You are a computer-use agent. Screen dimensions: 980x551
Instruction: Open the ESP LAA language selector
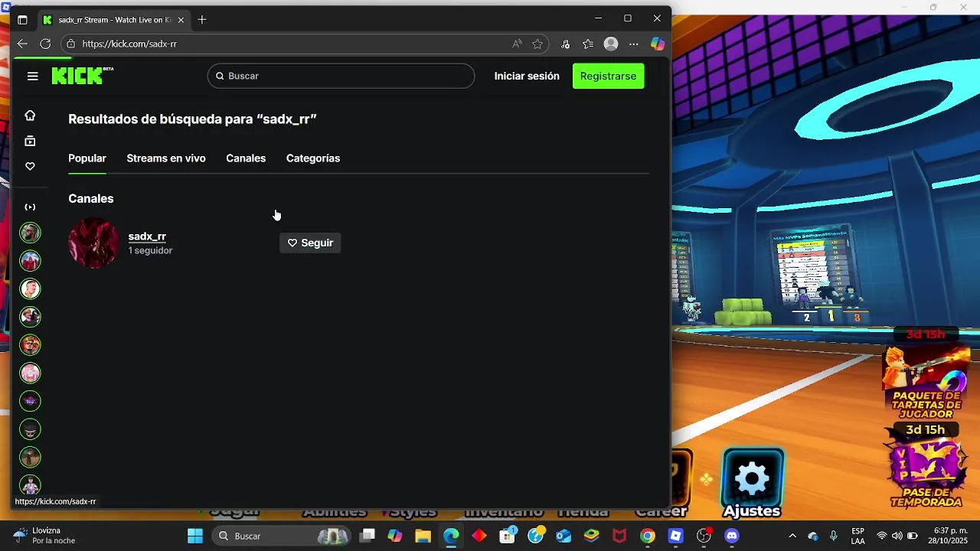(x=858, y=536)
